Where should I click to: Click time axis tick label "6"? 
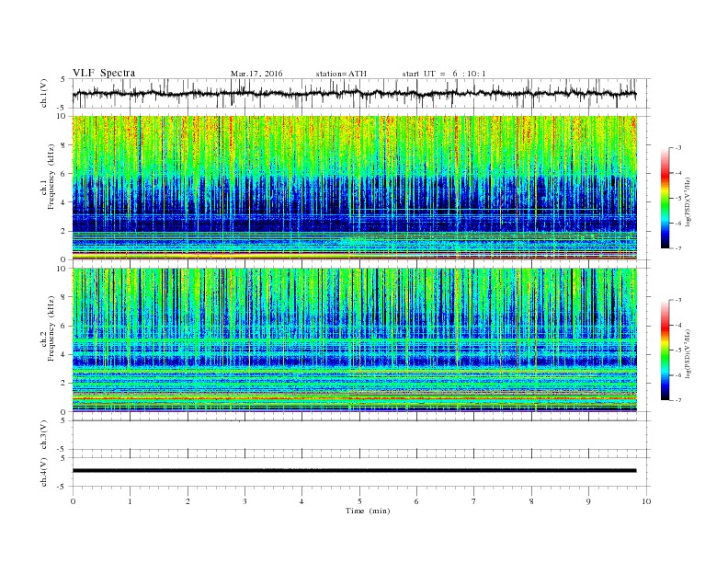pyautogui.click(x=416, y=501)
